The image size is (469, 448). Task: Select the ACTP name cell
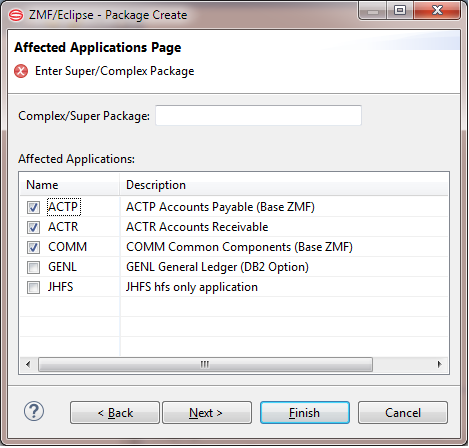(63, 207)
